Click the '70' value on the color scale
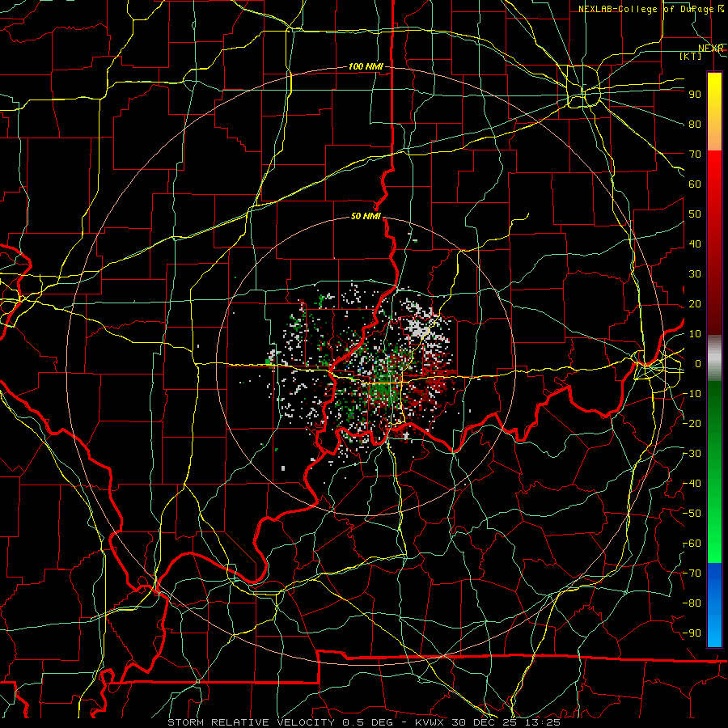The width and height of the screenshot is (728, 728). click(x=695, y=154)
